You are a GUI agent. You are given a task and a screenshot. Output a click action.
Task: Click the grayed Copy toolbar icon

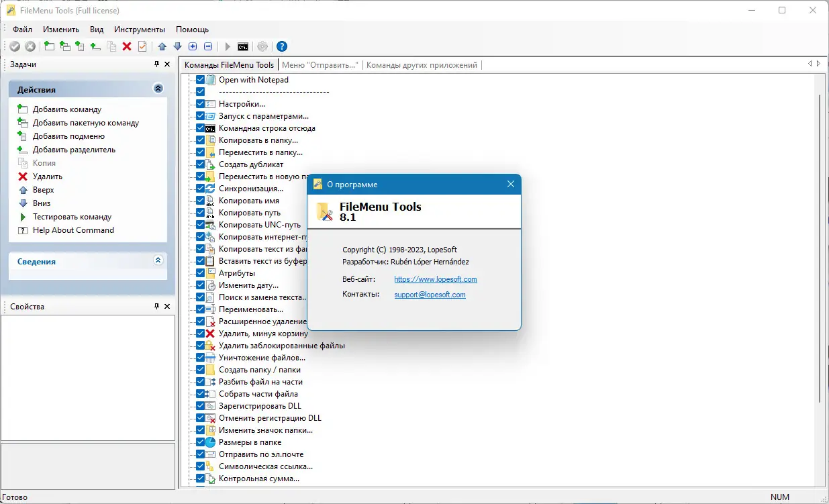click(111, 46)
